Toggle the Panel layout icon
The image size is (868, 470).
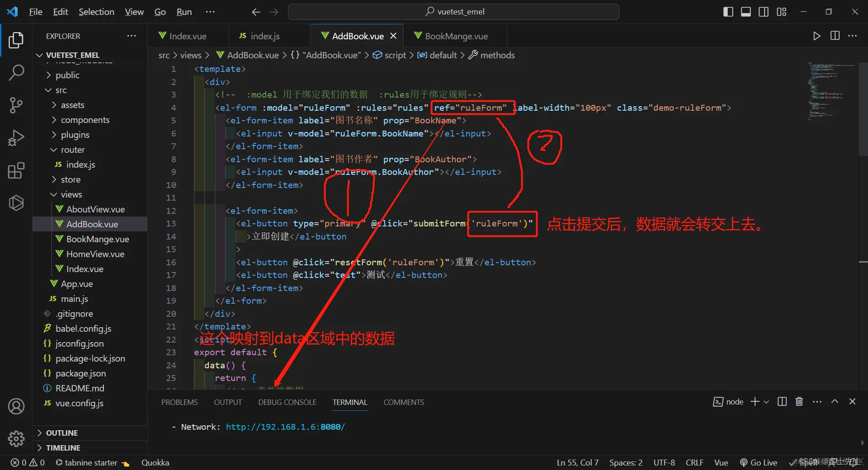(x=746, y=12)
